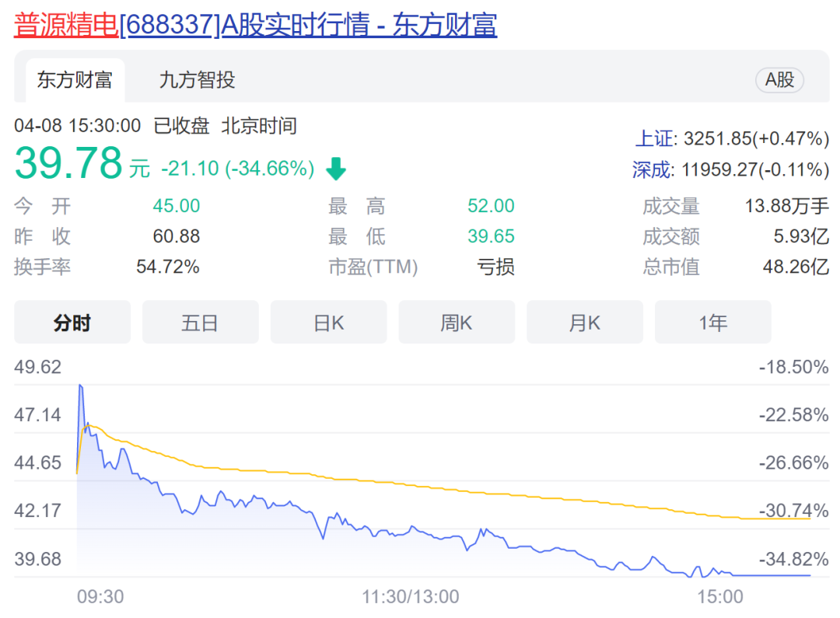Image resolution: width=840 pixels, height=618 pixels.
Task: Select the 五日 chart tab
Action: tap(201, 323)
